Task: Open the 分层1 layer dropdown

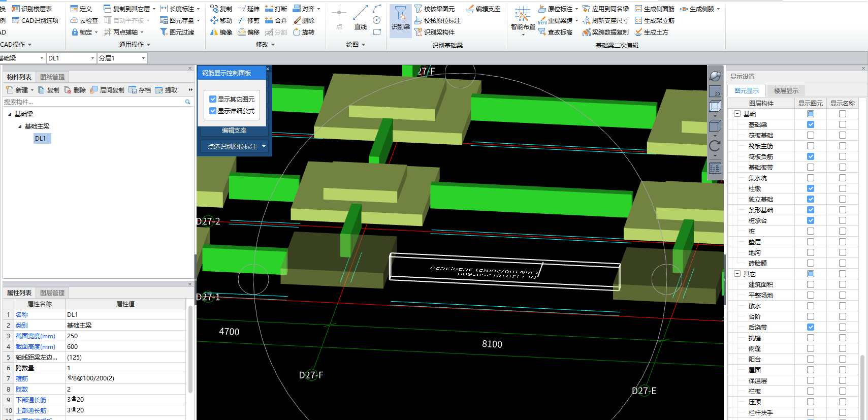Action: click(143, 58)
